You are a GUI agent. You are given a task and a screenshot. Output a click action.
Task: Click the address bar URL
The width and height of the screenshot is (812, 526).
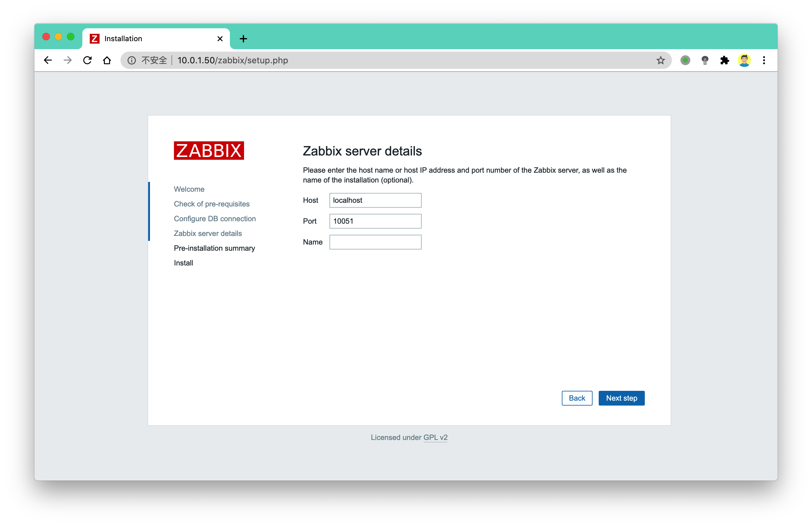click(233, 61)
